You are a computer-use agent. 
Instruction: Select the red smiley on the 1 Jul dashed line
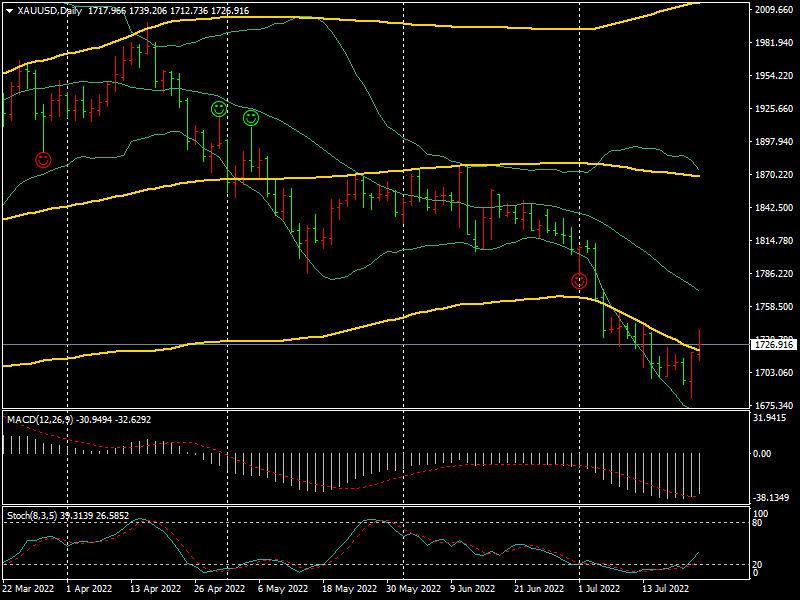(x=579, y=281)
